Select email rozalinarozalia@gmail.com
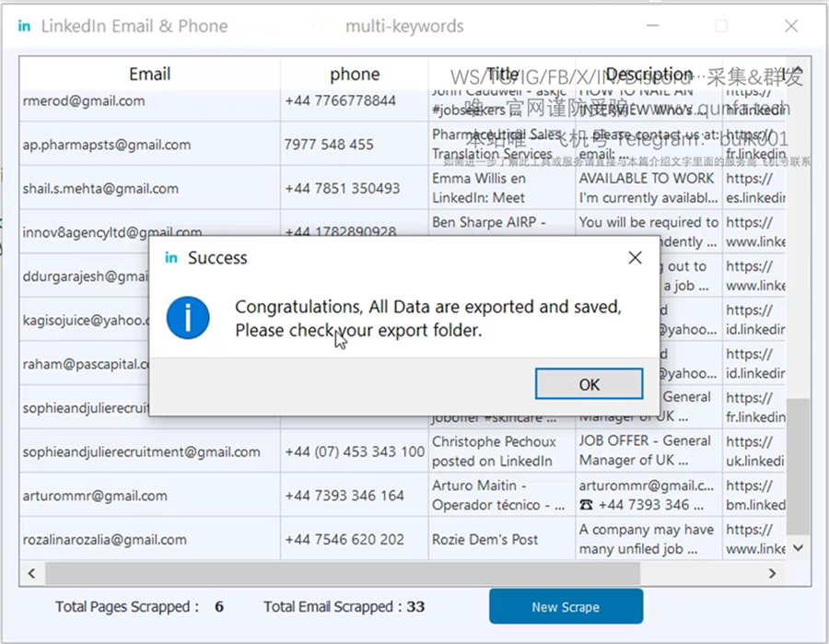 coord(105,539)
